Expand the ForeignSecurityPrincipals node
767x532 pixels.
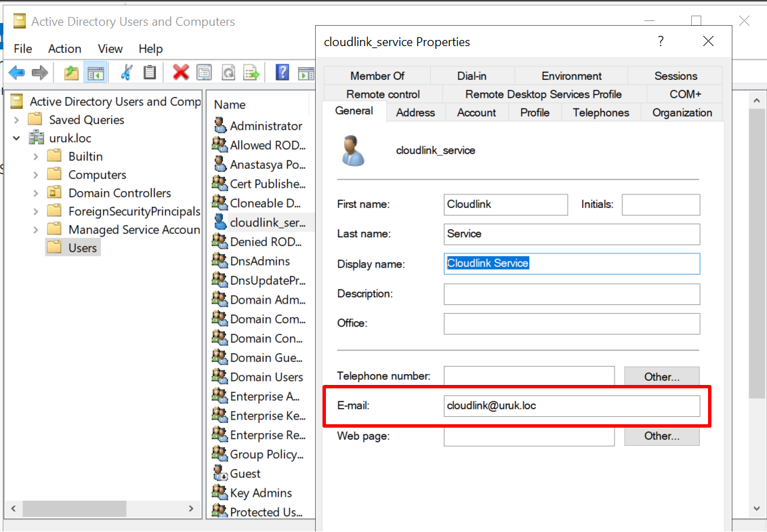pos(36,211)
